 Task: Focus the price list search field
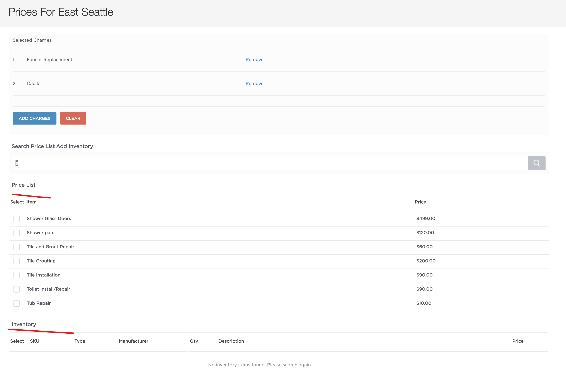270,163
